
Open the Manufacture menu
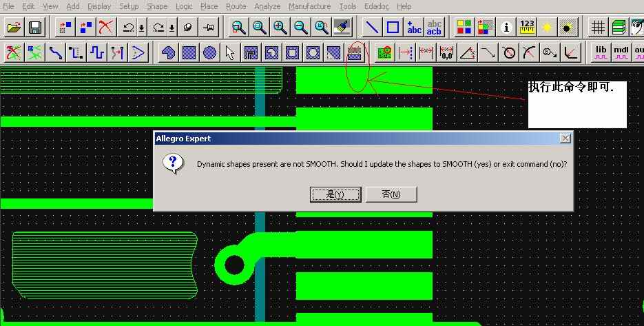tap(310, 6)
